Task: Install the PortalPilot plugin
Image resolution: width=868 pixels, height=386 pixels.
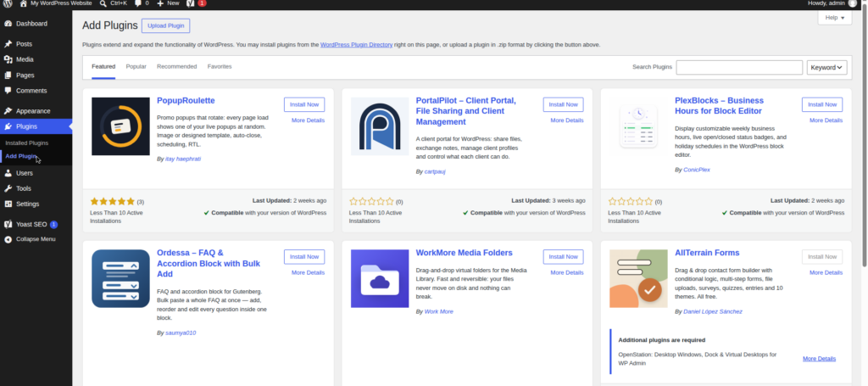Action: click(564, 104)
